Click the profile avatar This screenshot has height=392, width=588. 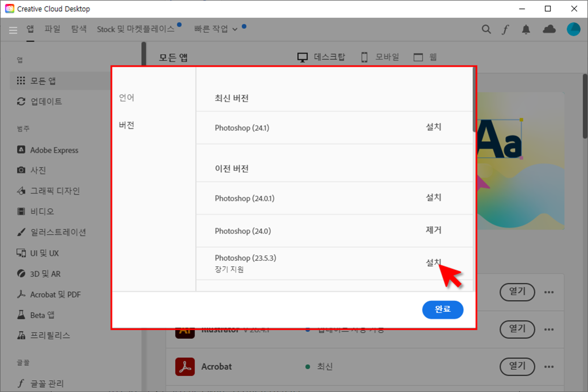[x=573, y=29]
